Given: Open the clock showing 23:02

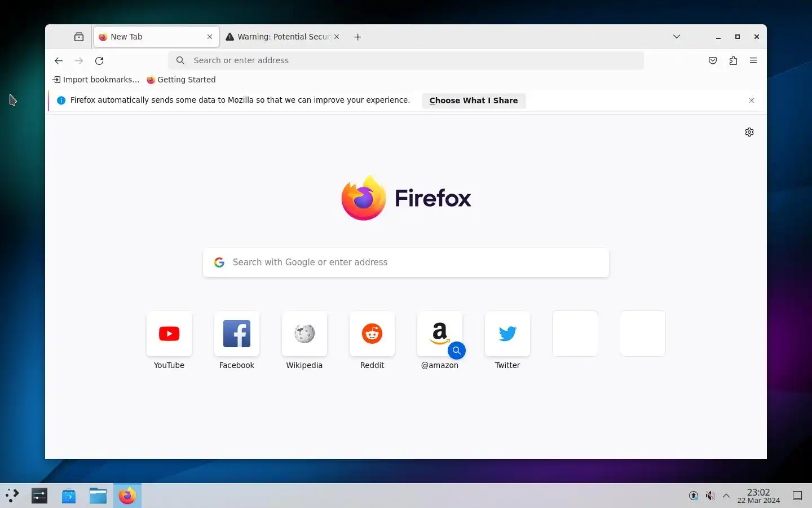Looking at the screenshot, I should (x=758, y=496).
